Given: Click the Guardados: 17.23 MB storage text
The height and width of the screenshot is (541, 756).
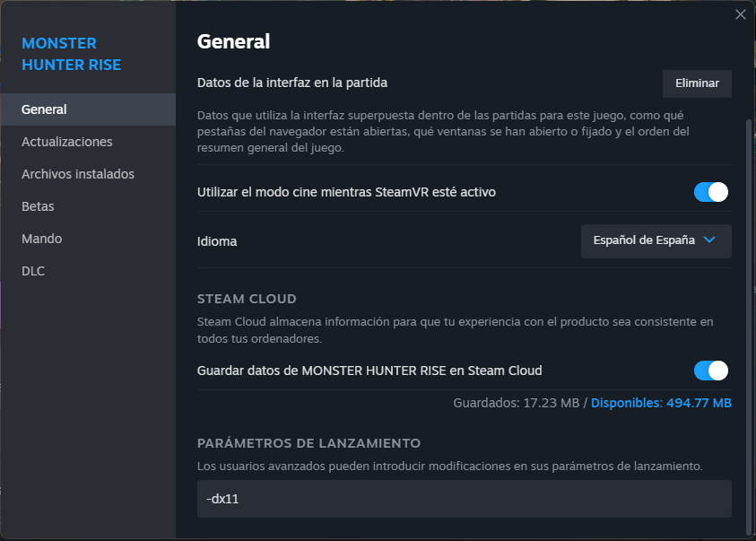Looking at the screenshot, I should [517, 403].
